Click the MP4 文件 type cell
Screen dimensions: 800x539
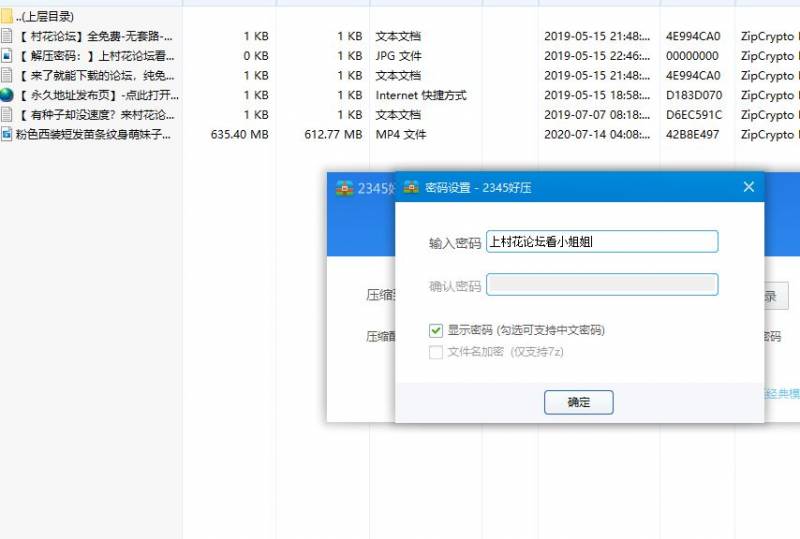(x=401, y=135)
